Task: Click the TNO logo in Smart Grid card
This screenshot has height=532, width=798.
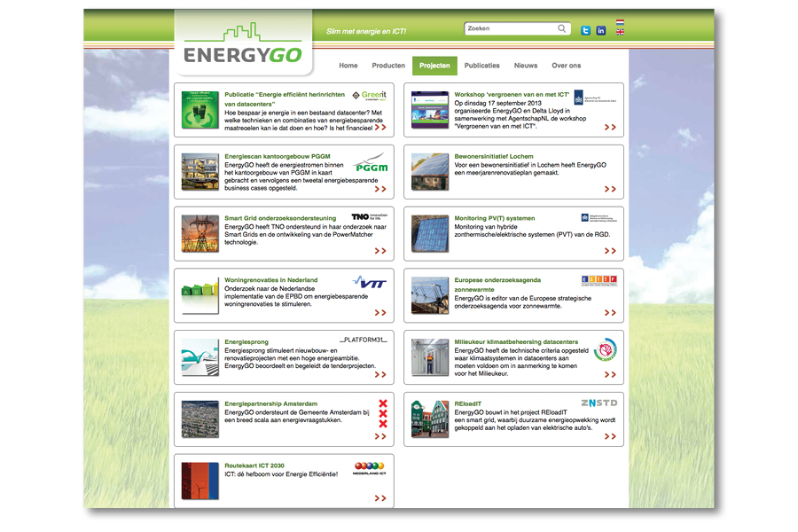Action: (x=370, y=216)
